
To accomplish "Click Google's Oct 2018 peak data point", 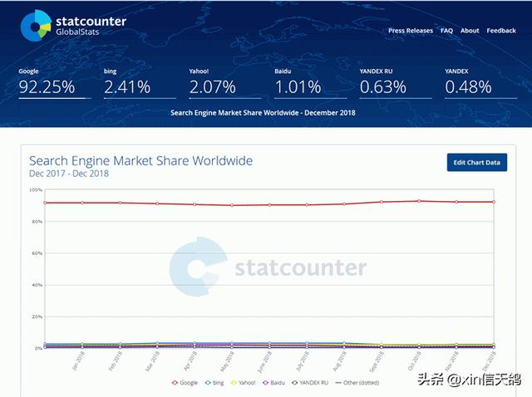I will pos(419,201).
